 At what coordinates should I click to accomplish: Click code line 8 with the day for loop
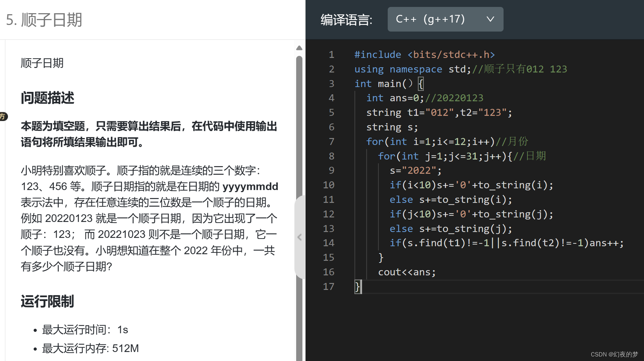(x=462, y=156)
